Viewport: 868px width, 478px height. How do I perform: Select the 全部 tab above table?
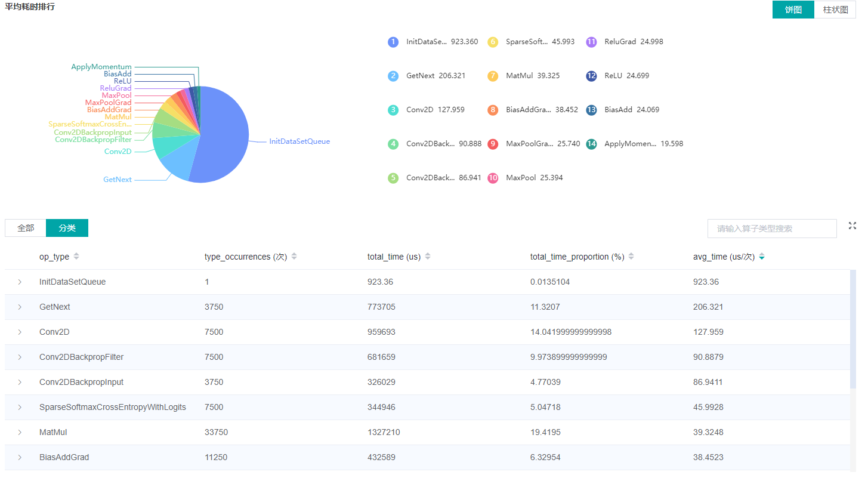pos(26,228)
